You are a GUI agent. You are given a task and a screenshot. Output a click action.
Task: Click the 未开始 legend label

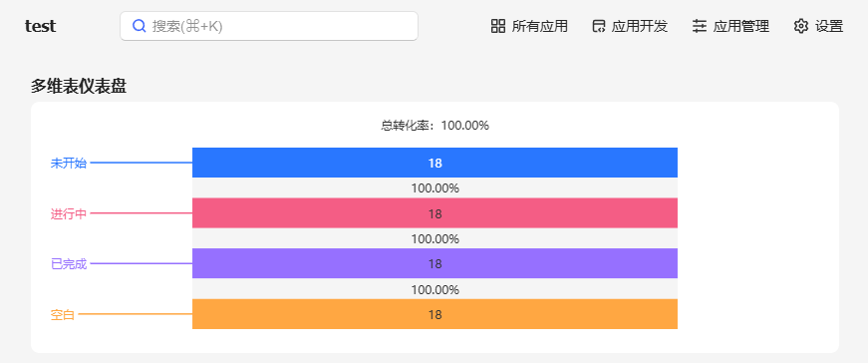(x=69, y=163)
